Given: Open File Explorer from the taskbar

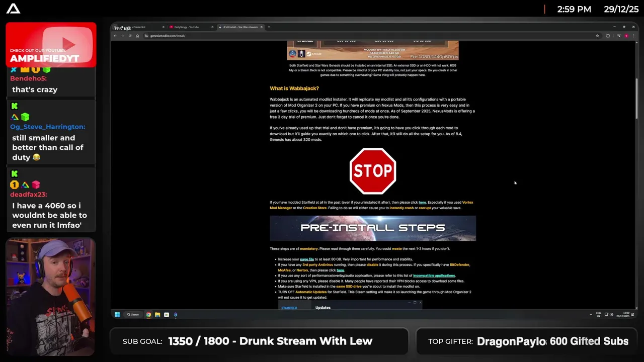Looking at the screenshot, I should click(x=157, y=315).
